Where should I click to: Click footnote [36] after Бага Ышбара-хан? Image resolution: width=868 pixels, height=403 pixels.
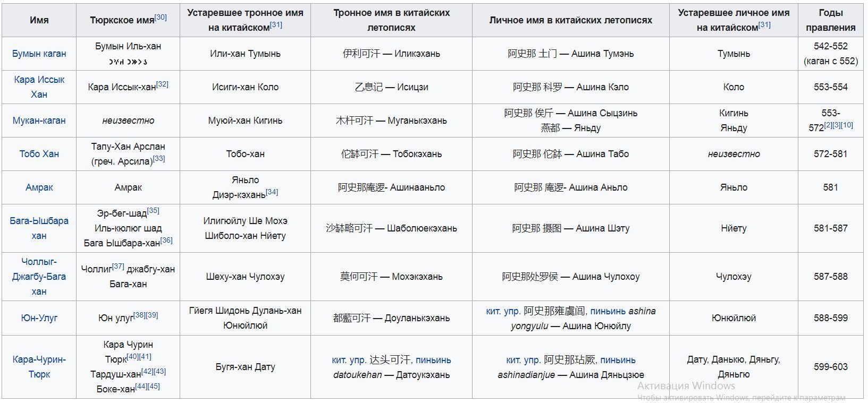coord(166,240)
